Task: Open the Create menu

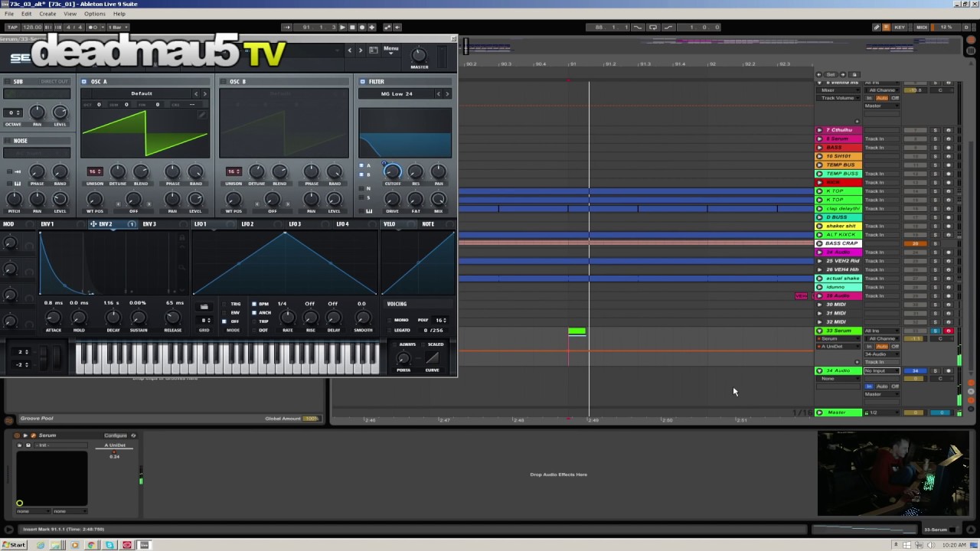Action: [x=47, y=14]
